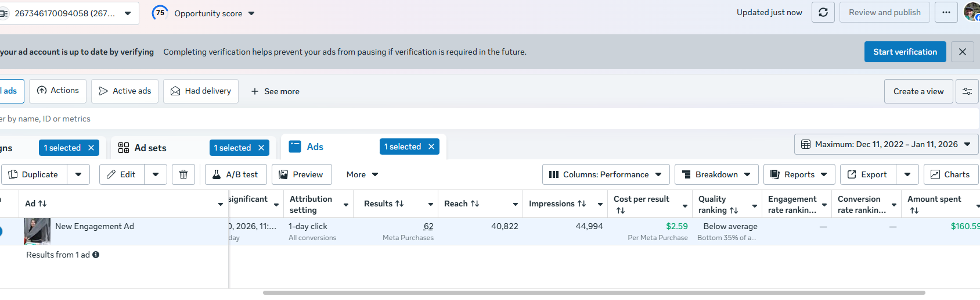The height and width of the screenshot is (300, 980).
Task: Open the A/B test button
Action: pyautogui.click(x=236, y=174)
